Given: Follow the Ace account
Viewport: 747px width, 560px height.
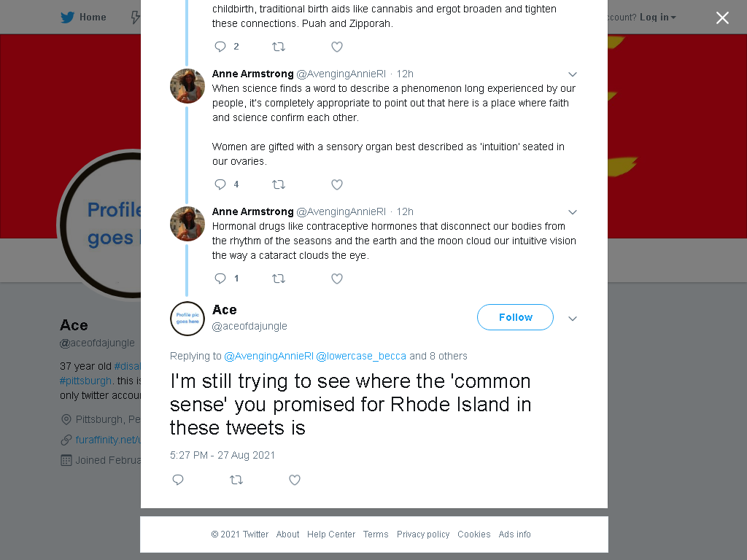Looking at the screenshot, I should point(515,317).
